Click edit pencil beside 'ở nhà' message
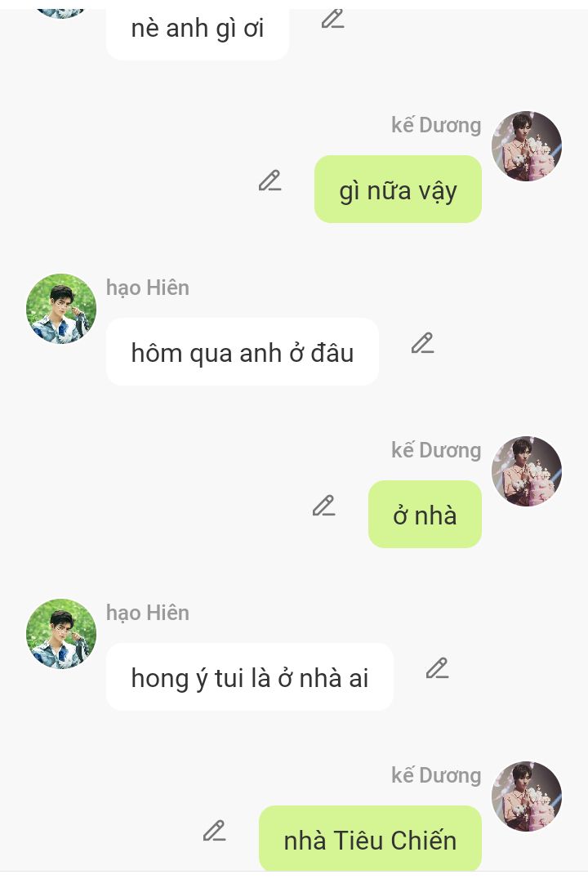 [x=323, y=506]
